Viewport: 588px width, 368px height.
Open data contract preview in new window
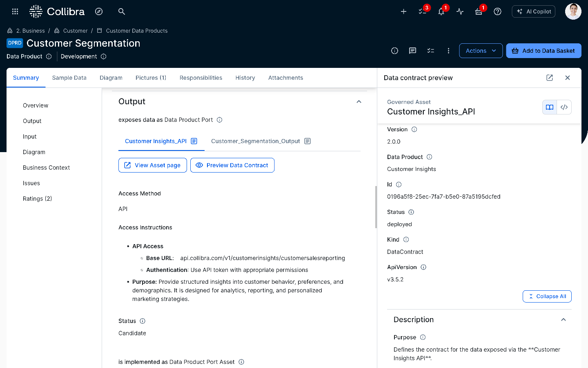click(550, 77)
